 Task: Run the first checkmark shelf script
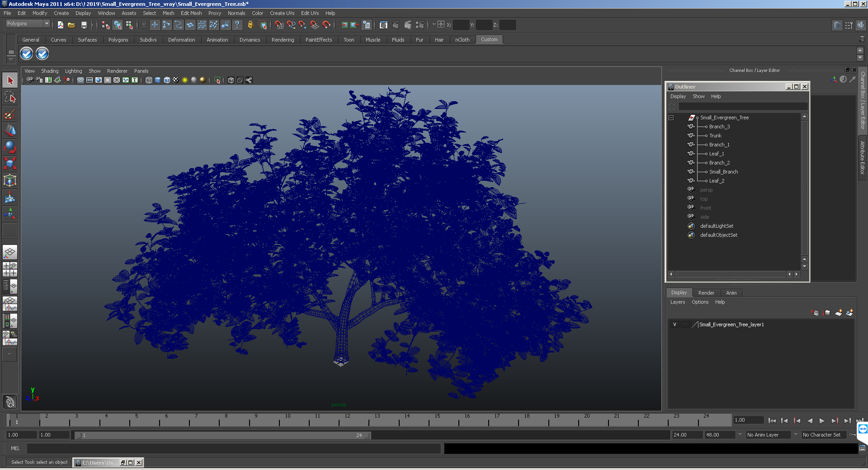27,54
